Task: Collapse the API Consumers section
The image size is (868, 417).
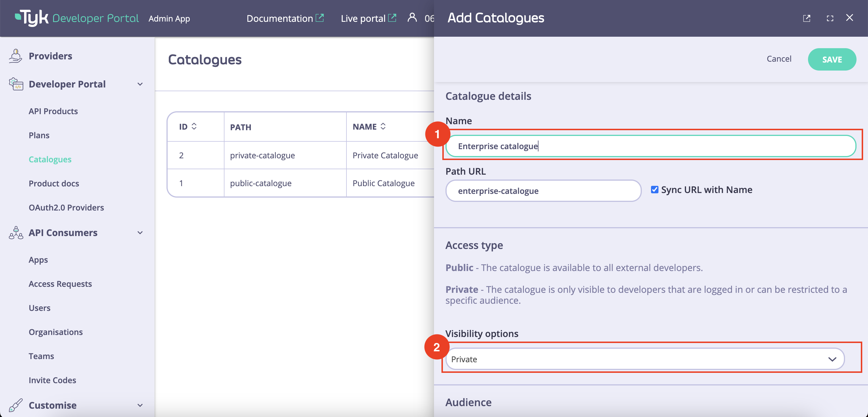Action: click(x=139, y=233)
